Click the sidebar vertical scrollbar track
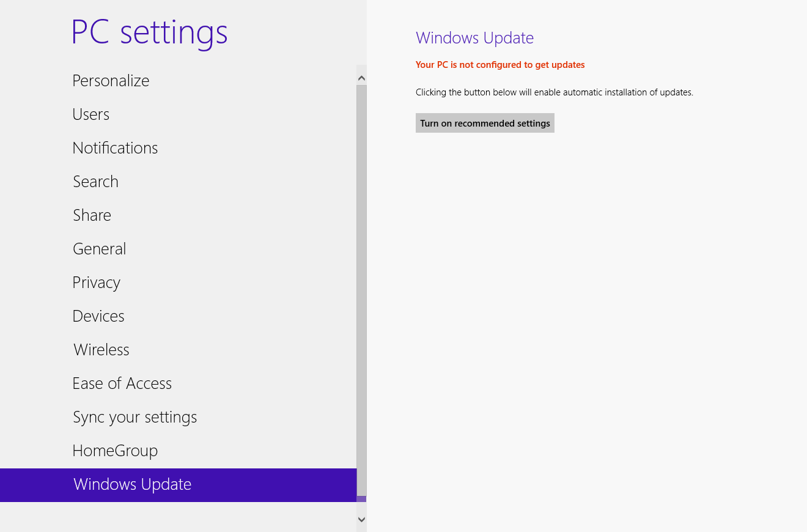This screenshot has width=807, height=532. point(361,290)
